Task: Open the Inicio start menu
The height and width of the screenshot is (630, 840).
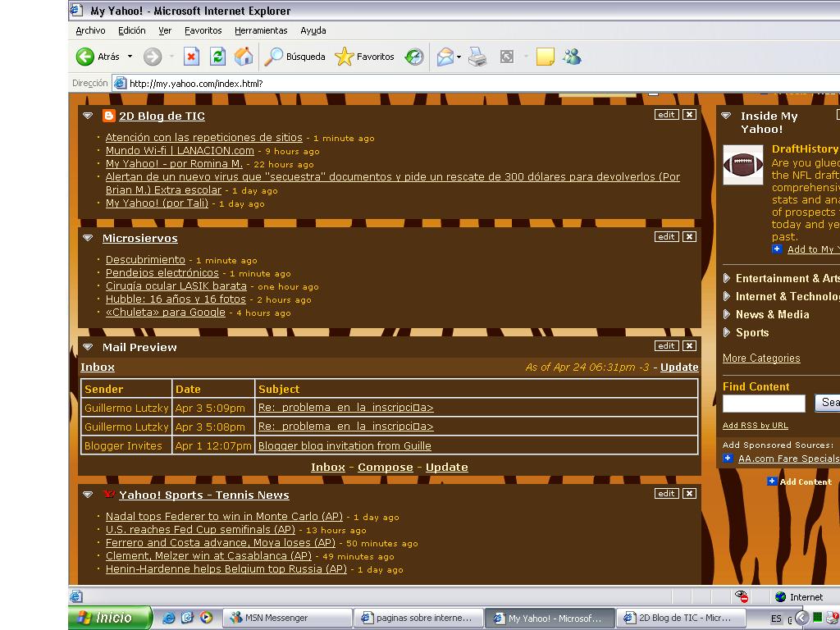Action: 111,618
